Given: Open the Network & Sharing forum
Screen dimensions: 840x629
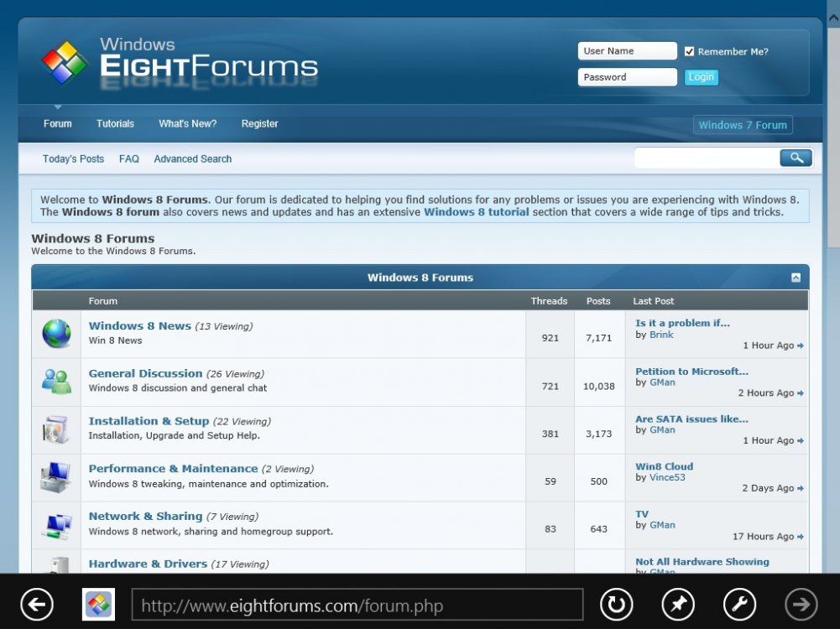Looking at the screenshot, I should tap(145, 517).
